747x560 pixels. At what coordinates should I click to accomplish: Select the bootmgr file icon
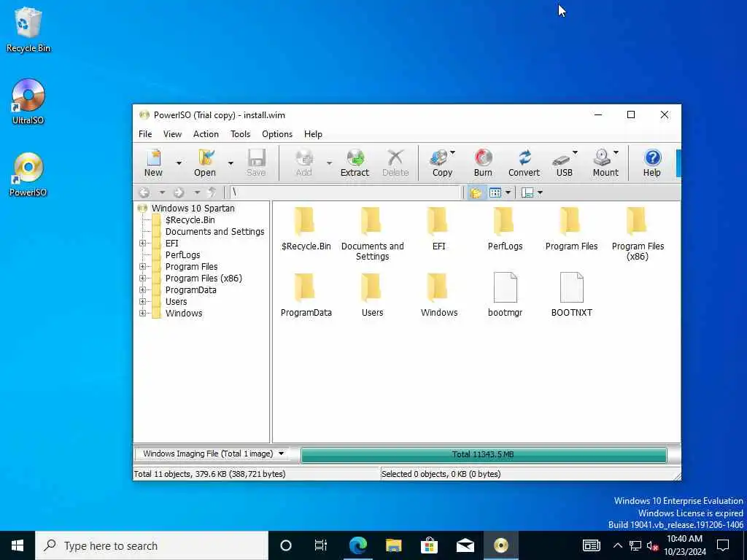click(x=505, y=287)
